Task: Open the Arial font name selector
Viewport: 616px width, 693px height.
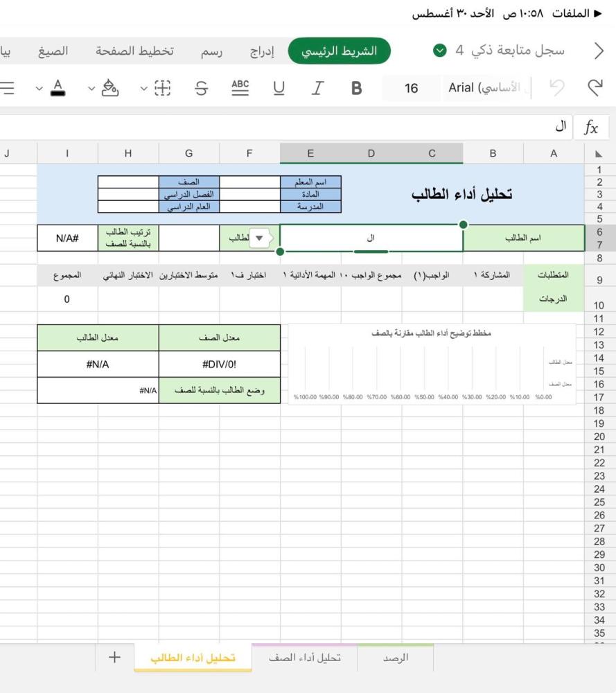Action: tap(485, 87)
